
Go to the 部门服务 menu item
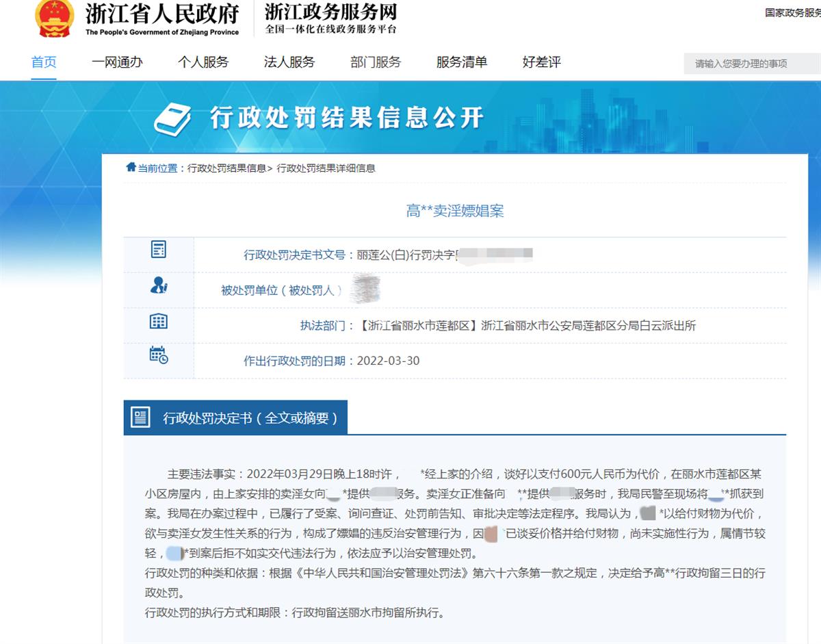pyautogui.click(x=376, y=62)
